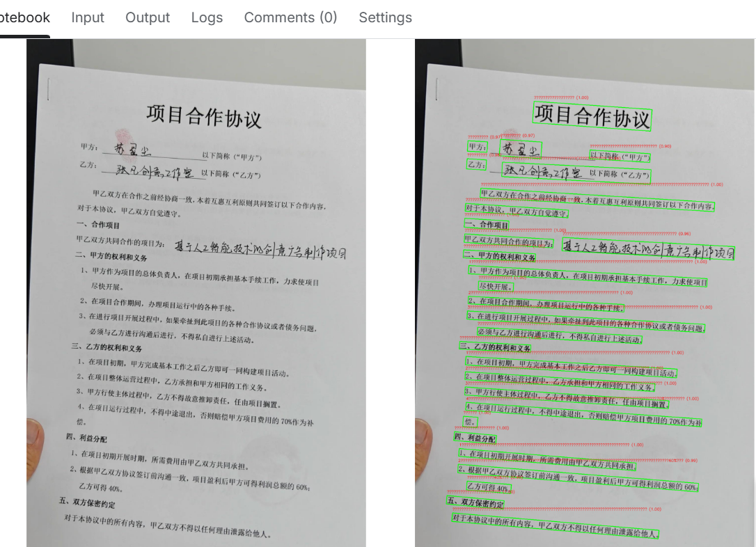View the Logs tab
Viewport: 756px width, 547px height.
[207, 17]
